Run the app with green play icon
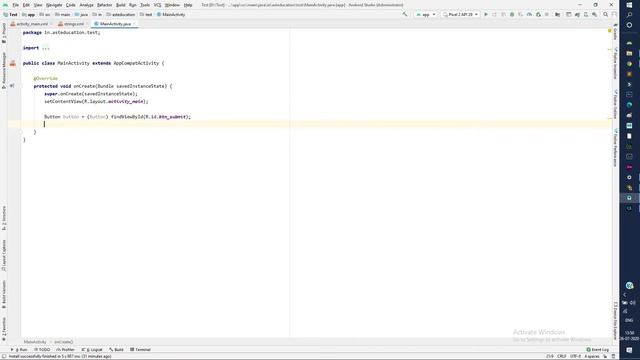Viewport: 640px width, 360px height. [x=486, y=14]
